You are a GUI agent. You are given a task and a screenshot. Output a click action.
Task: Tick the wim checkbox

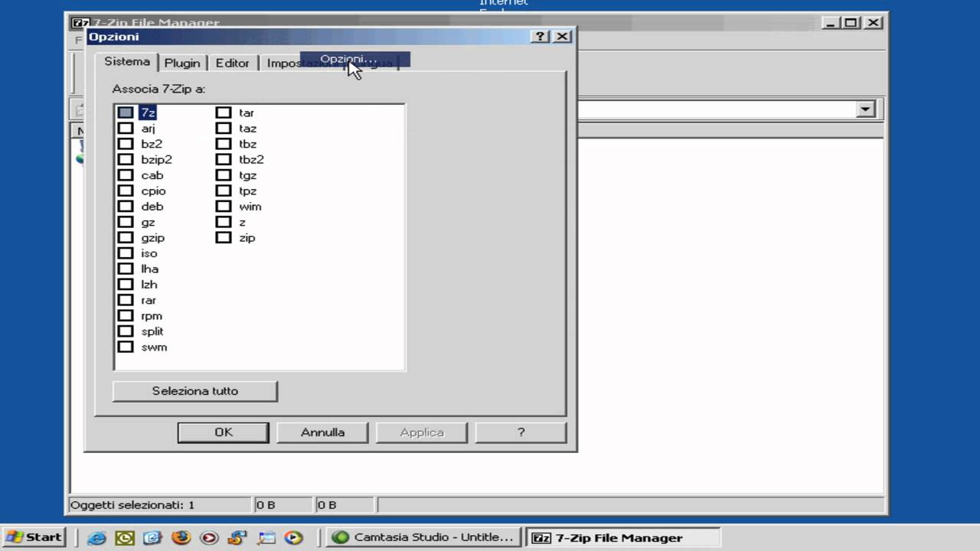tap(224, 207)
